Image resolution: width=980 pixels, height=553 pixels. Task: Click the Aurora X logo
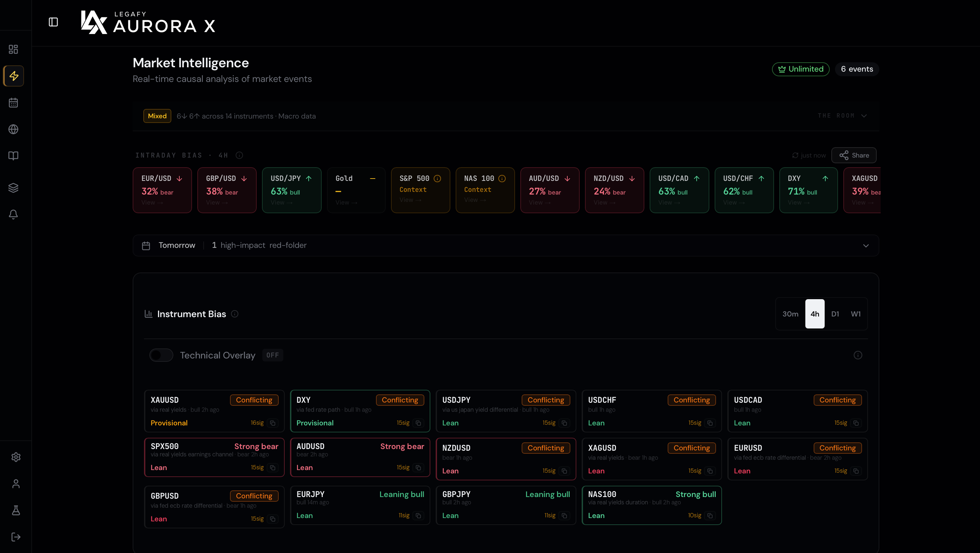[x=148, y=22]
